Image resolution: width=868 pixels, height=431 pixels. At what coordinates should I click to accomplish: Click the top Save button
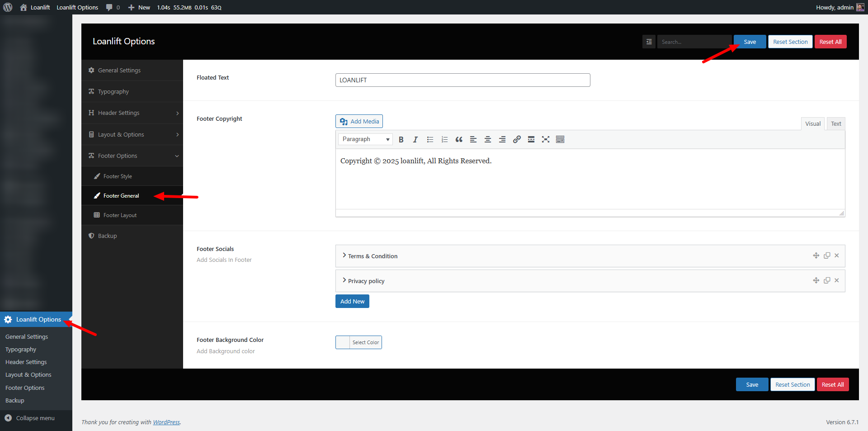coord(750,42)
